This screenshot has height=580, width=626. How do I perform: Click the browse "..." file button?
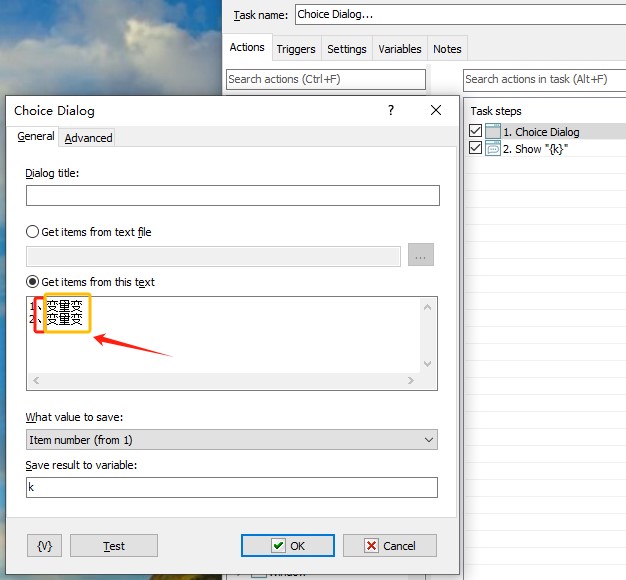click(421, 256)
